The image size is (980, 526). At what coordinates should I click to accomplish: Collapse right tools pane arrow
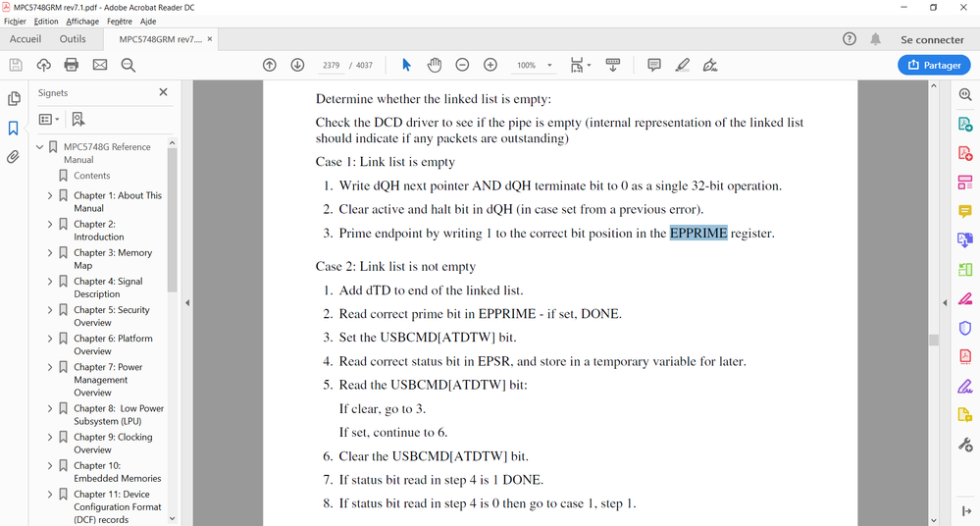click(x=945, y=302)
